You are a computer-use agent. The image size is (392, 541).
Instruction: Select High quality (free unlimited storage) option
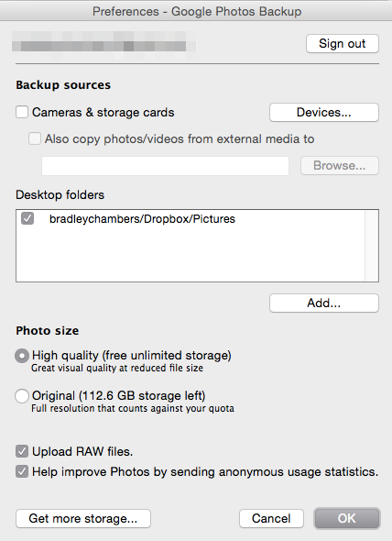tap(22, 356)
